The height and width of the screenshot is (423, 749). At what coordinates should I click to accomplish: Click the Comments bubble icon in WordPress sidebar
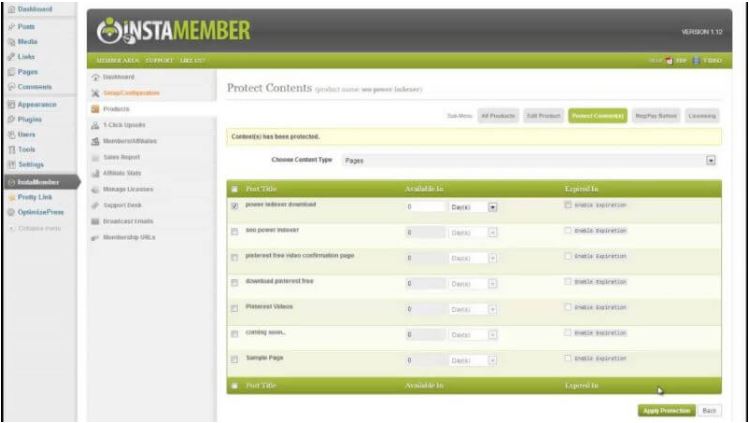(x=11, y=87)
